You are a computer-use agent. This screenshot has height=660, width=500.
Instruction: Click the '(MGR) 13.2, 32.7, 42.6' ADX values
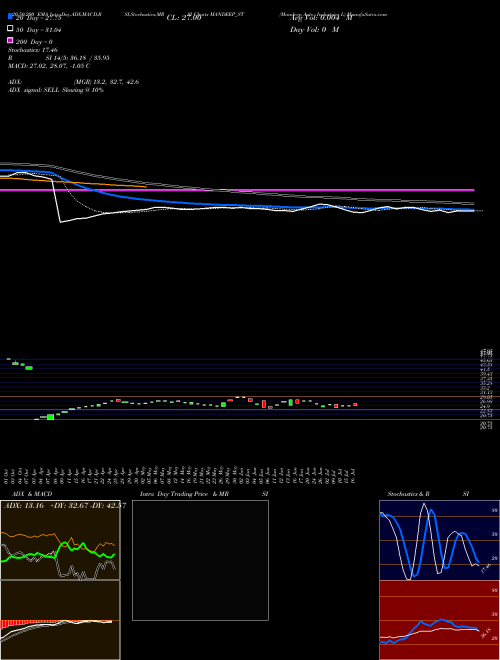(x=106, y=82)
